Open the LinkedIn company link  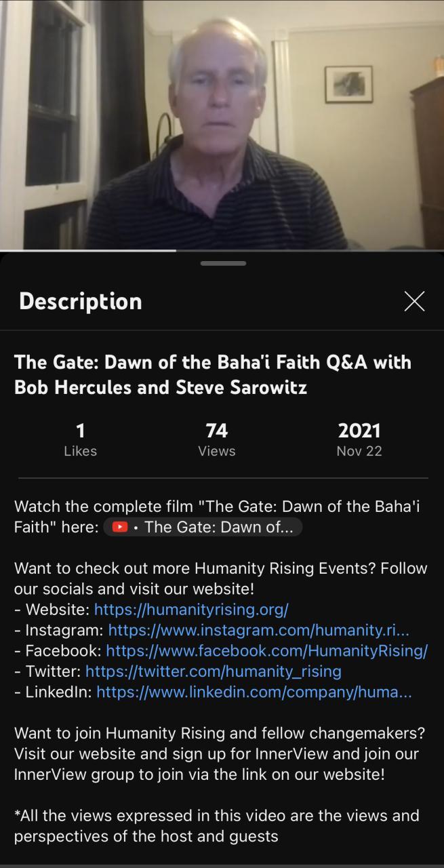pos(254,692)
